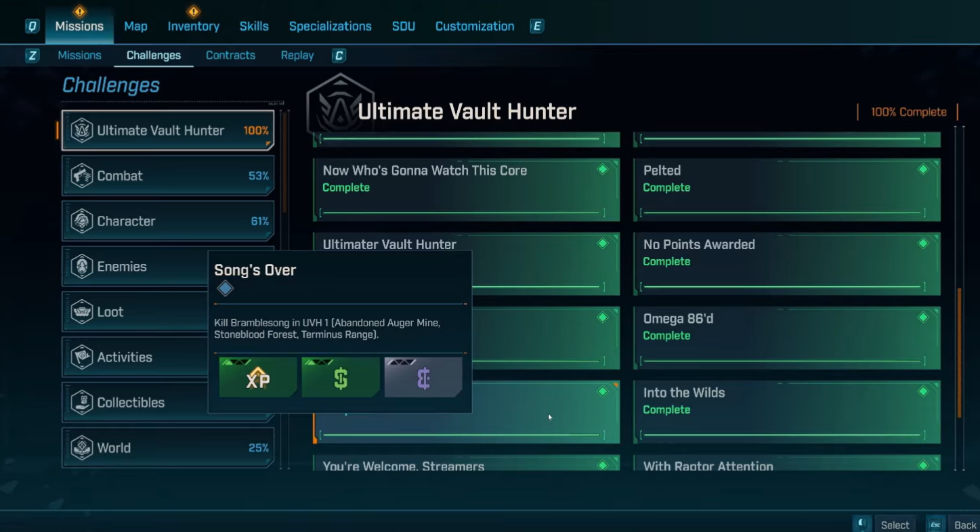Click the E key next-tab indicator
This screenshot has width=980, height=532.
click(x=537, y=26)
